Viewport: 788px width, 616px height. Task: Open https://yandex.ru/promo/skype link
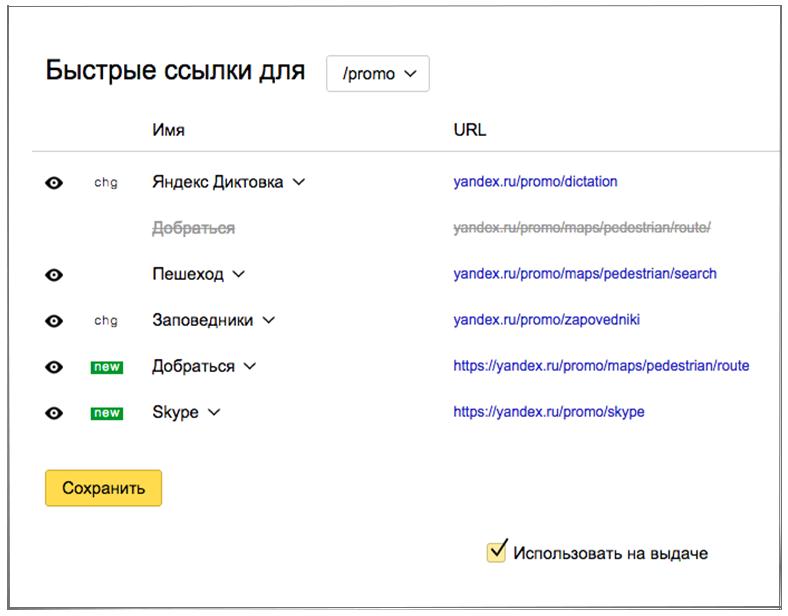pos(549,412)
